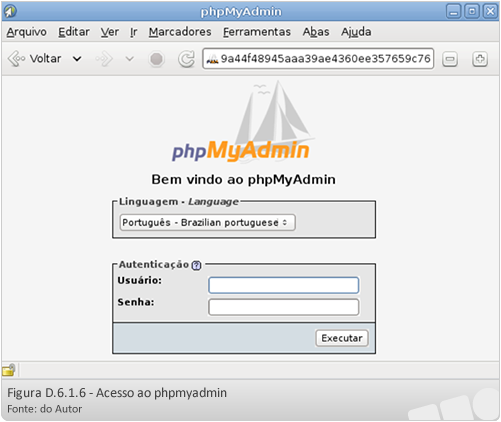Image resolution: width=501 pixels, height=422 pixels.
Task: Open the Ajuda menu
Action: coord(356,32)
